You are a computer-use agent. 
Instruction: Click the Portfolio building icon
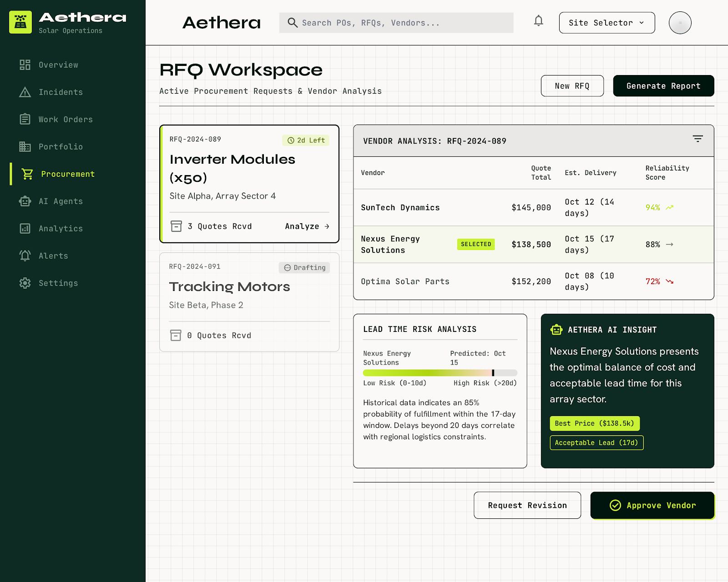[x=25, y=147]
